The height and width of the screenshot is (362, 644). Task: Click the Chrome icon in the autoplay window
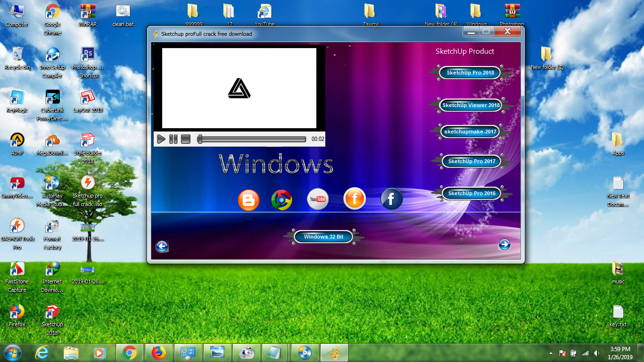click(x=281, y=199)
